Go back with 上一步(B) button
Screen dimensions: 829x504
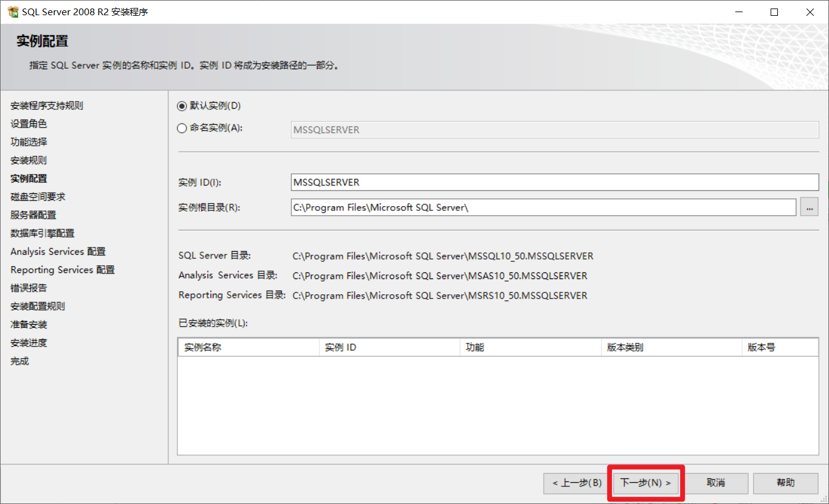(x=577, y=483)
